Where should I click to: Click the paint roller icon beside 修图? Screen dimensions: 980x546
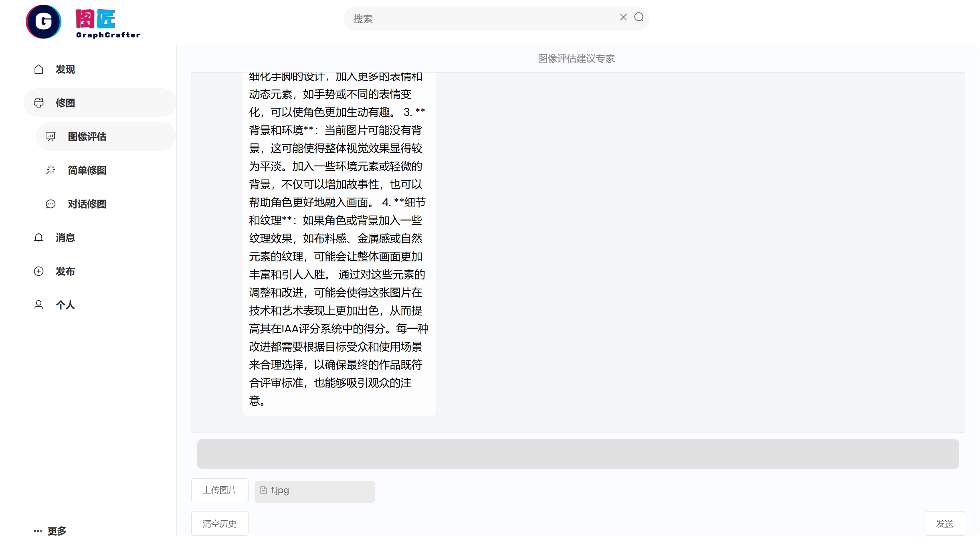pyautogui.click(x=38, y=103)
